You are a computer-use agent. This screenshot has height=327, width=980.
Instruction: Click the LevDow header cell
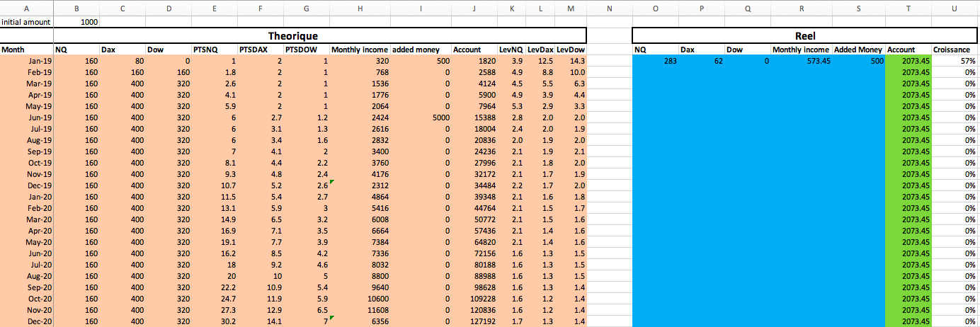point(571,50)
